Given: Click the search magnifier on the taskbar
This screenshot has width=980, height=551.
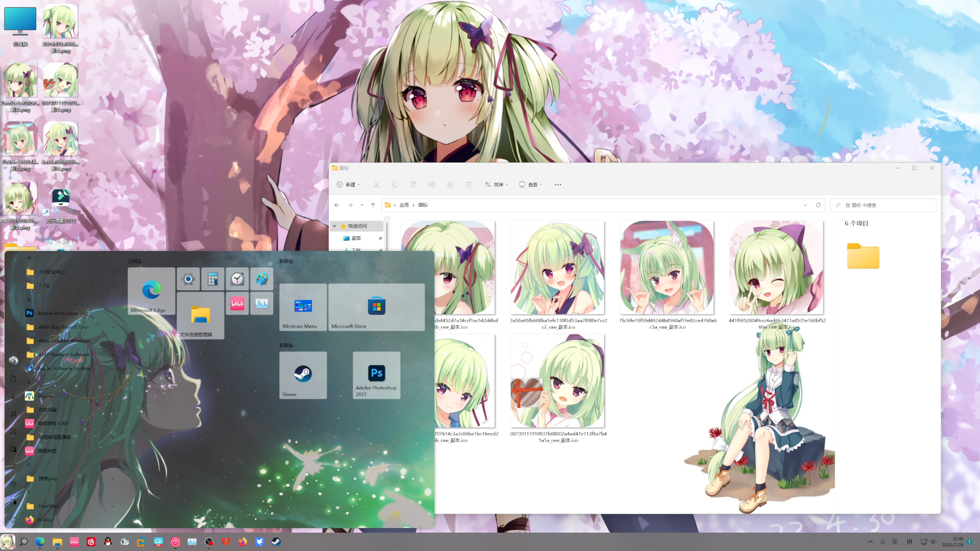Looking at the screenshot, I should [23, 542].
